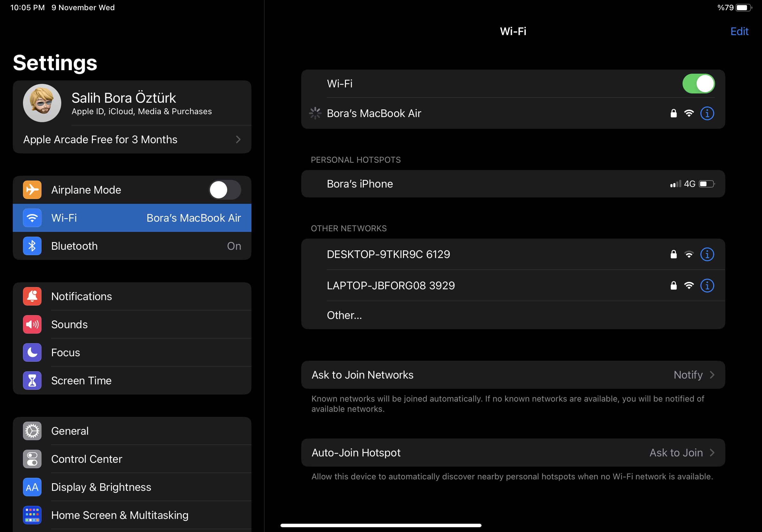This screenshot has height=532, width=762.
Task: Join Bora's iPhone personal hotspot
Action: tap(360, 184)
